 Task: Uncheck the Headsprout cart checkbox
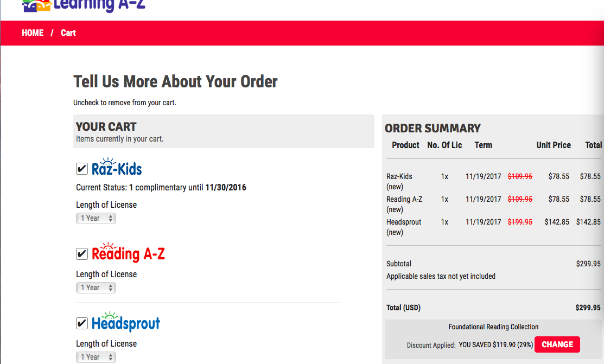click(81, 323)
